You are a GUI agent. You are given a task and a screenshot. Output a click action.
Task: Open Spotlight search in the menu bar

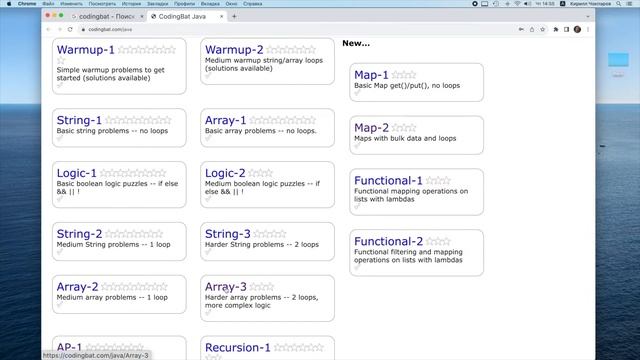(619, 4)
